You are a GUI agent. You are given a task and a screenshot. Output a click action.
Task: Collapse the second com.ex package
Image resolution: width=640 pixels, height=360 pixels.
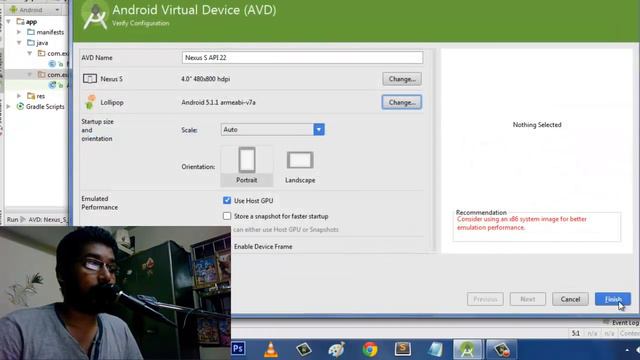click(x=30, y=74)
